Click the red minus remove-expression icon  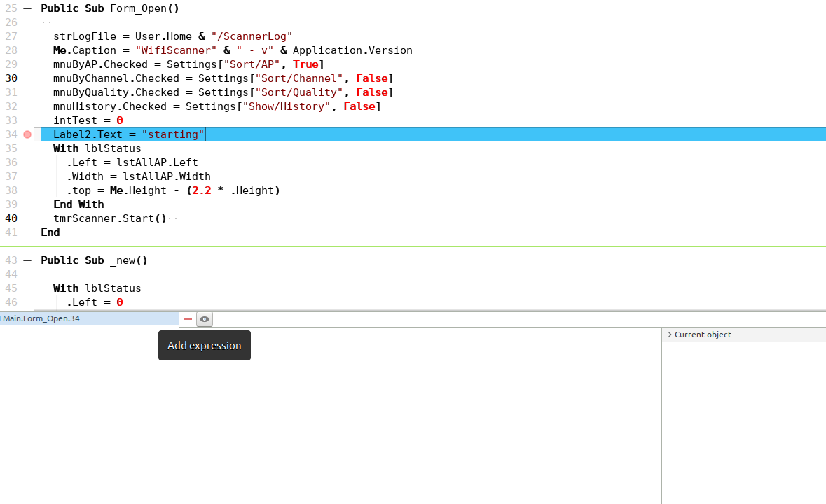click(187, 319)
